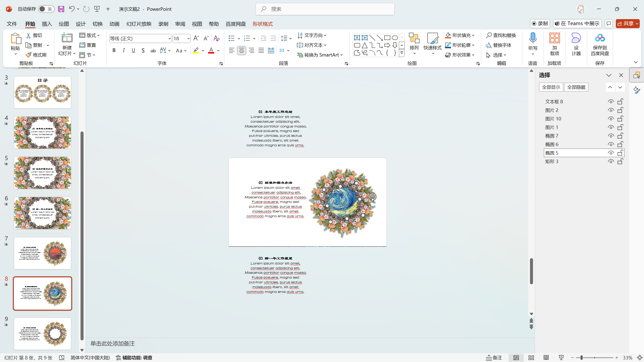Hide 椭圆 7 with eye icon
This screenshot has width=644, height=362.
[x=611, y=136]
